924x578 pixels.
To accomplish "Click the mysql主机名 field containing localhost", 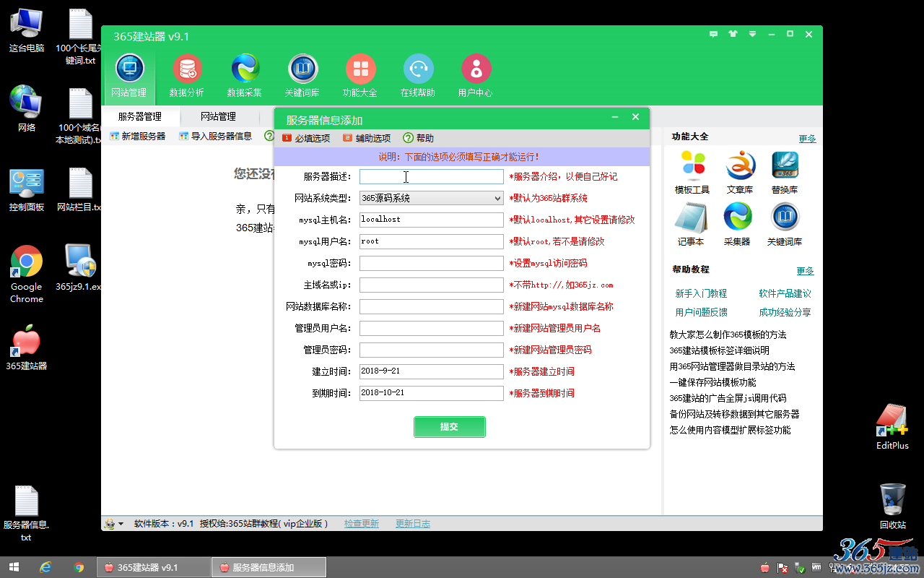I will (x=432, y=220).
